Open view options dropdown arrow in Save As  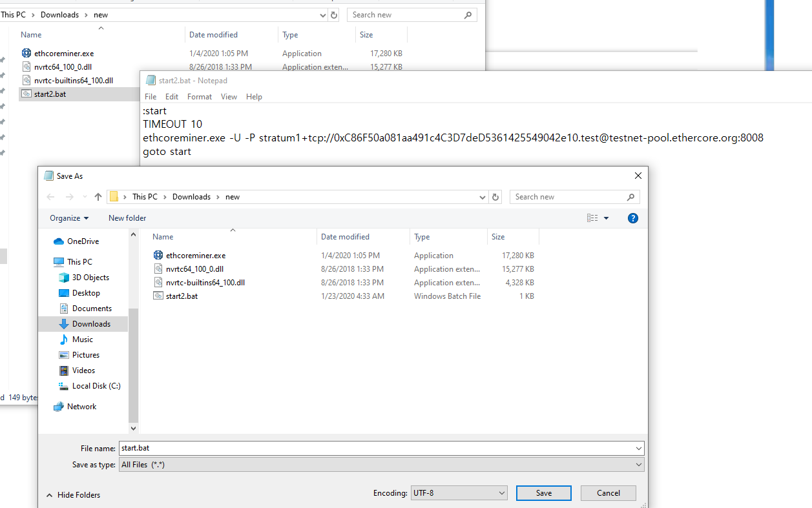(606, 218)
